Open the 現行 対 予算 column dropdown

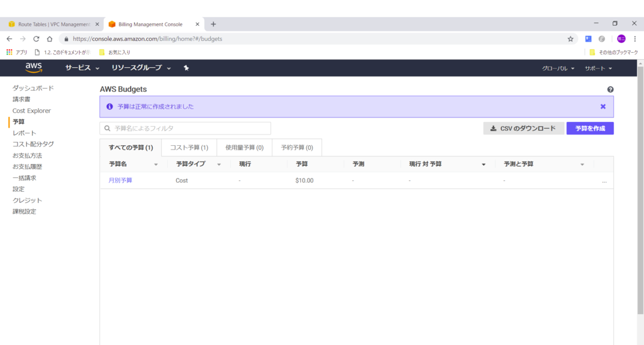coord(484,165)
